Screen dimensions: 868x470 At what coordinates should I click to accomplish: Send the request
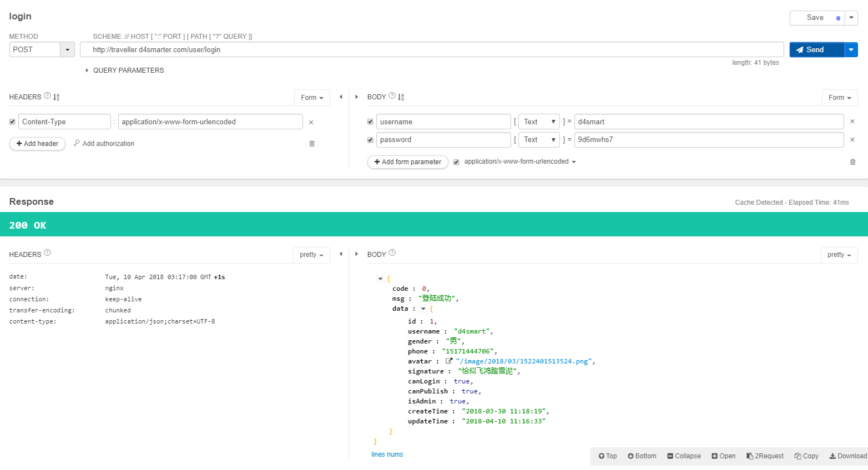click(x=817, y=50)
